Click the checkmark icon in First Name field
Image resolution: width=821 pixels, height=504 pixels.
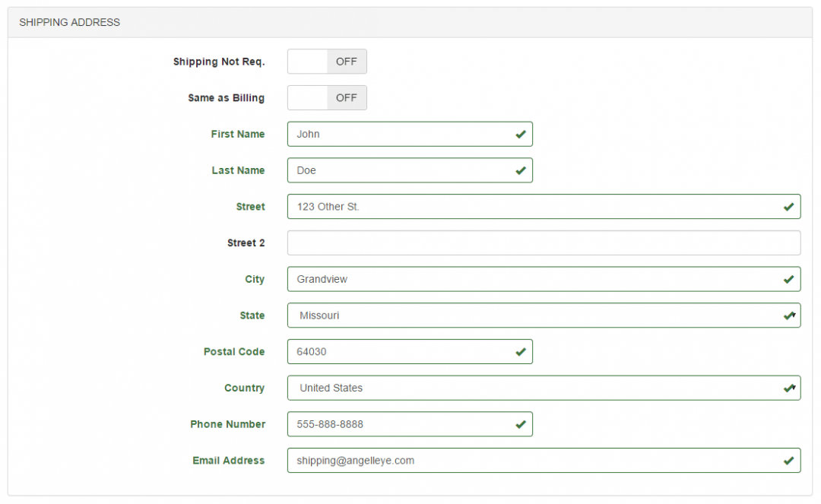tap(521, 134)
